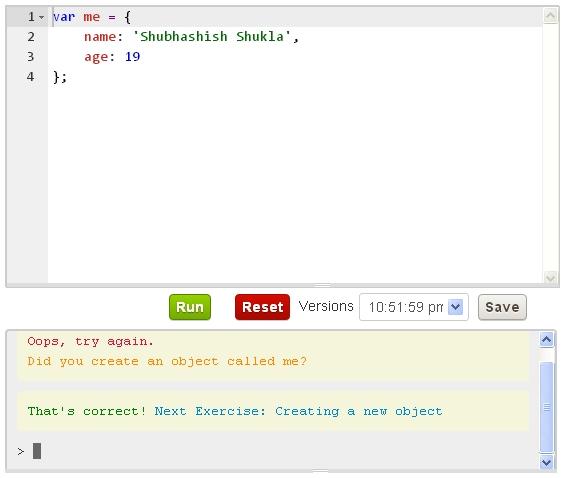Click the age value 19
The height and width of the screenshot is (478, 566).
point(132,57)
